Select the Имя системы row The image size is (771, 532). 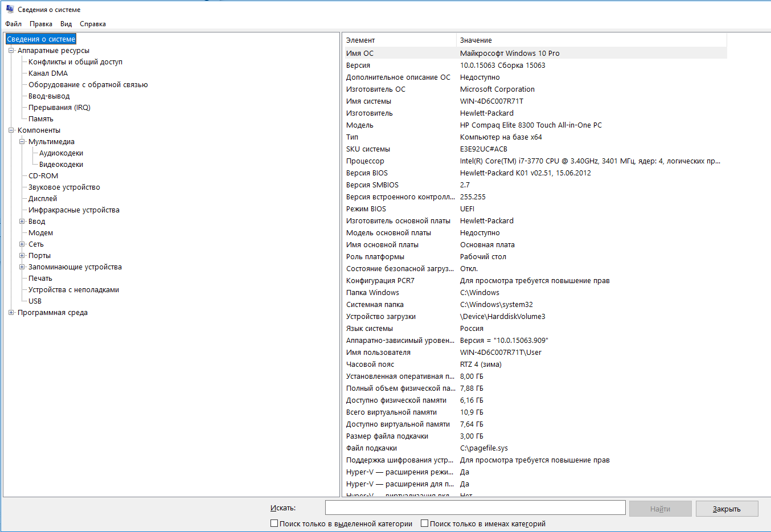coord(535,101)
